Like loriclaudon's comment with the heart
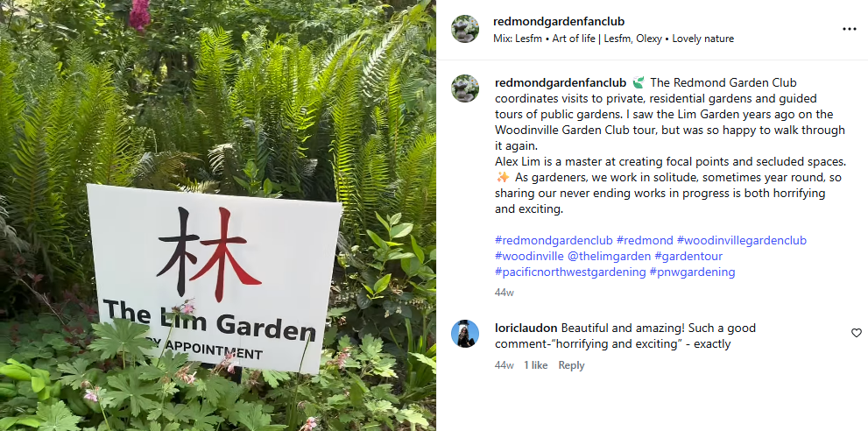Viewport: 868px width, 431px height. coord(857,333)
